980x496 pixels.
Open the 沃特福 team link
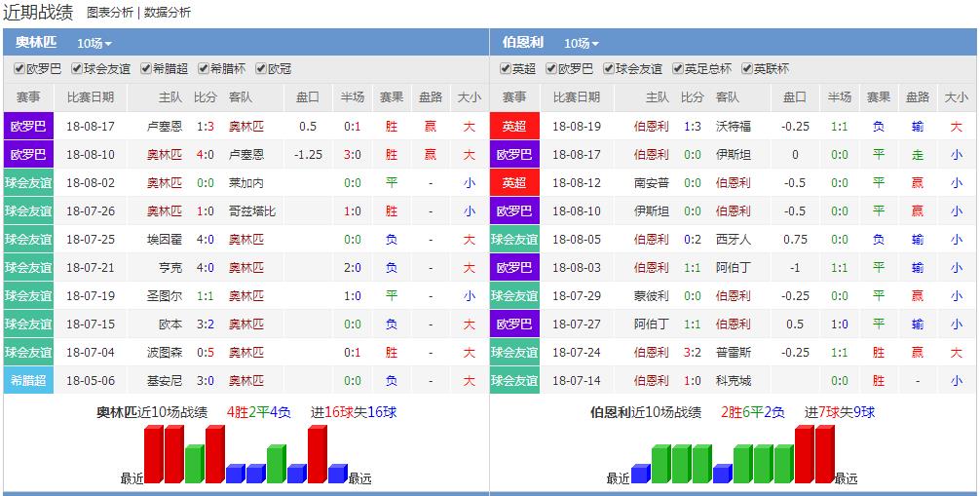coord(734,127)
